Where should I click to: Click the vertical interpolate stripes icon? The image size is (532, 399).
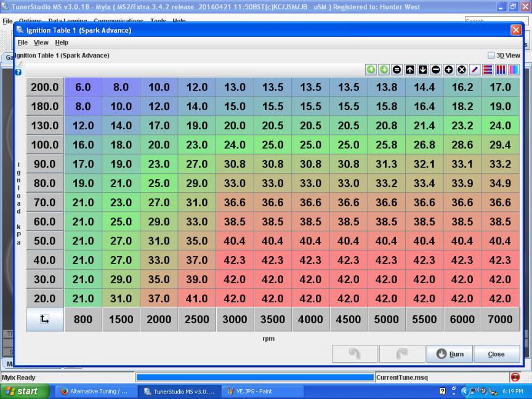(501, 70)
